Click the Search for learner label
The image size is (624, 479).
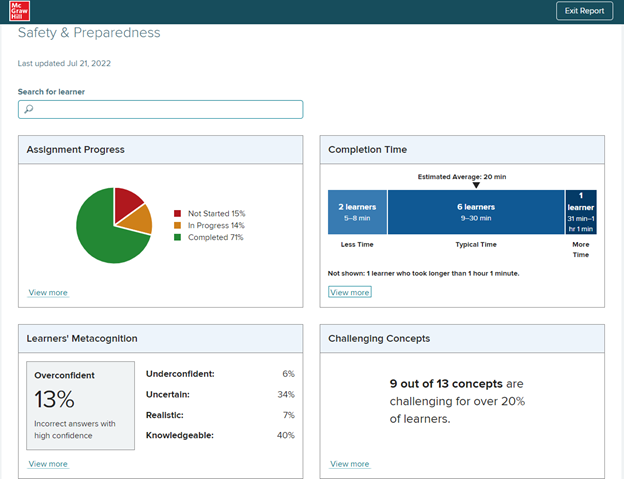51,92
